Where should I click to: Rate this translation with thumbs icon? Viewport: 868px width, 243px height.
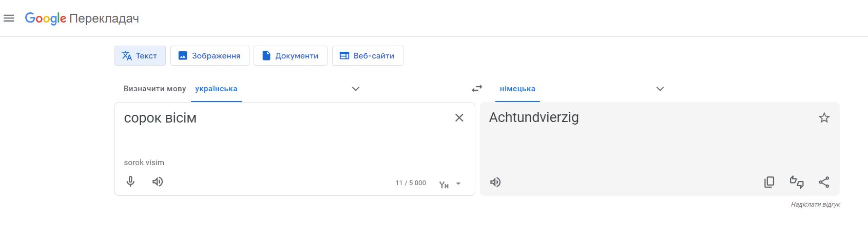coord(797,182)
